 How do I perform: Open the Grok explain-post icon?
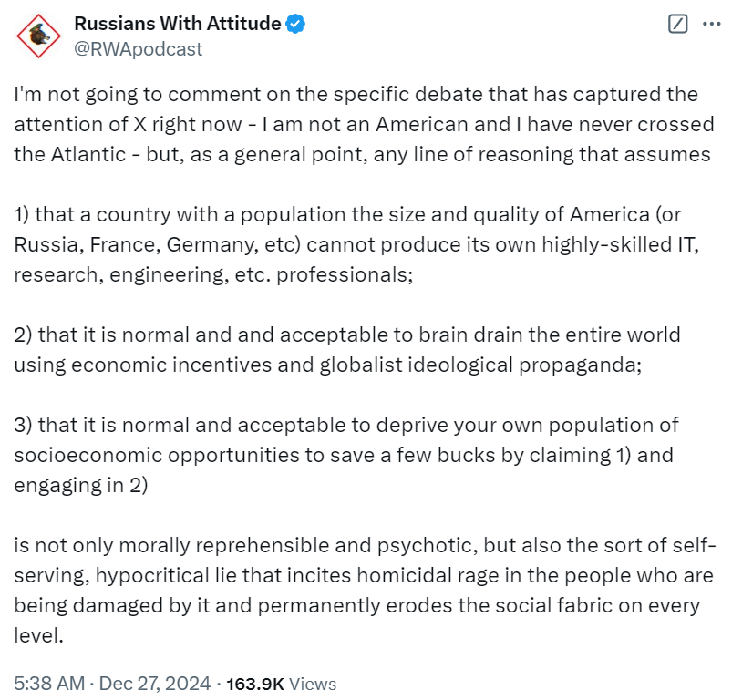[677, 25]
